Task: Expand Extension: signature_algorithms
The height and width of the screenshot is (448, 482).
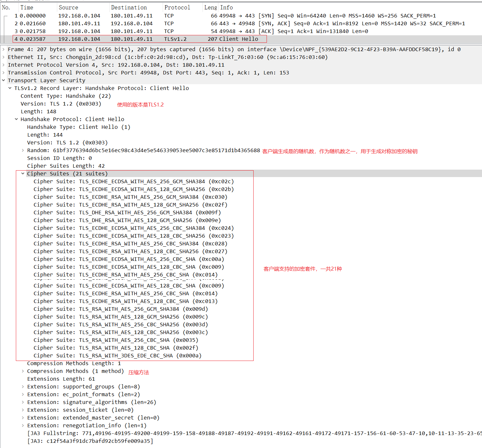Action: click(x=23, y=402)
